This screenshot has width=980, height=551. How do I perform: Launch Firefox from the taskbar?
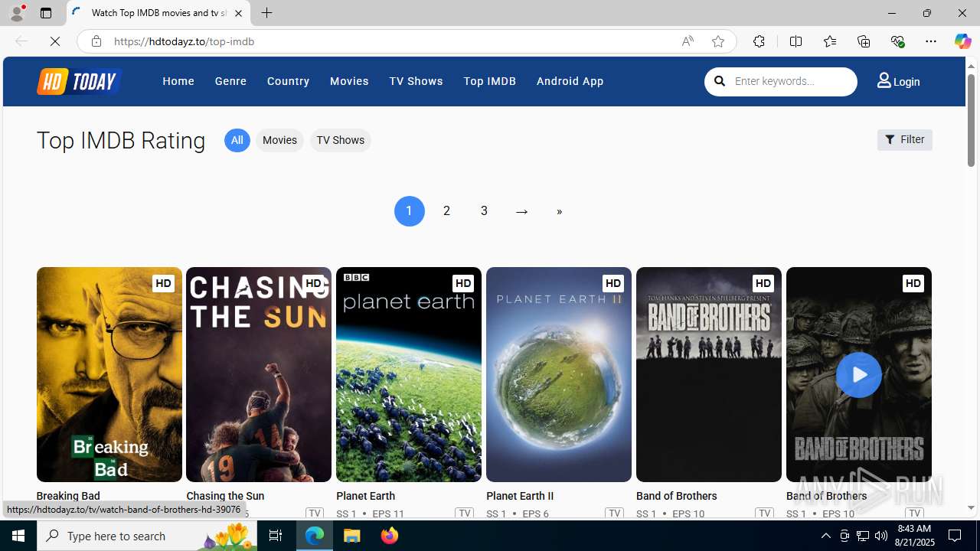[x=390, y=536]
